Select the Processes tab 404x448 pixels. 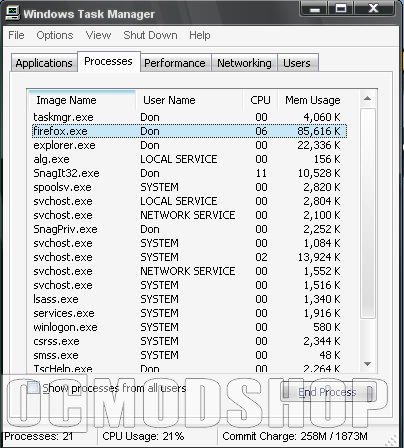109,61
